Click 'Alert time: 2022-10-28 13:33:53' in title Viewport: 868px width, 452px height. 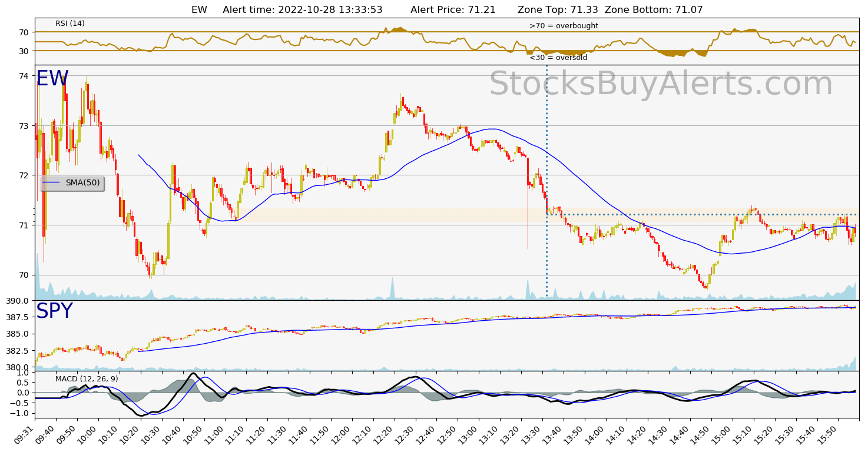tap(303, 10)
